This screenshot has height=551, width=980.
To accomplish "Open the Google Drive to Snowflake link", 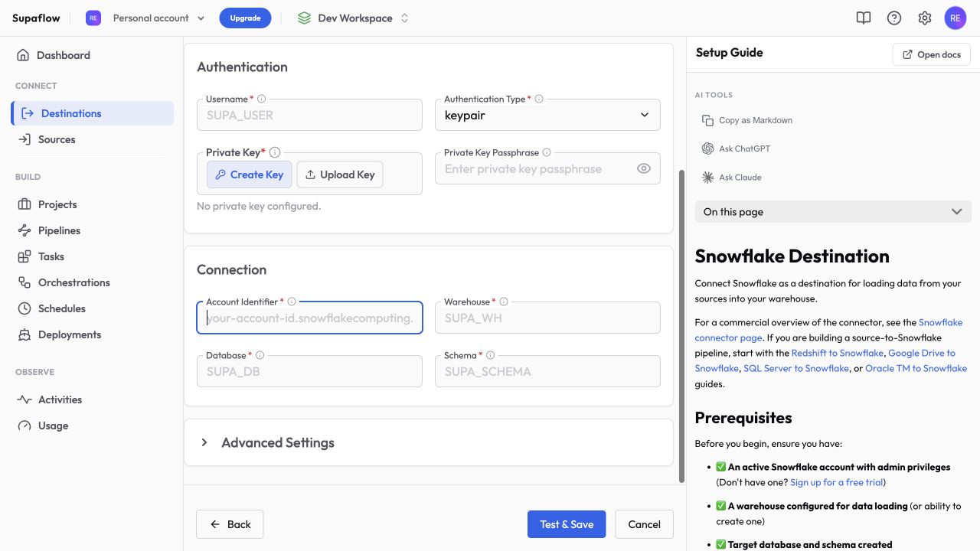I will tap(922, 353).
